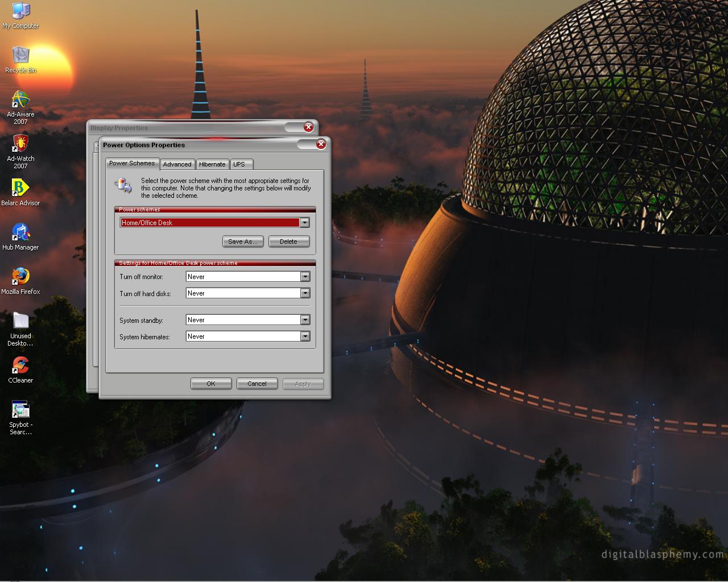
Task: Open the Hibernate tab
Action: coord(212,164)
